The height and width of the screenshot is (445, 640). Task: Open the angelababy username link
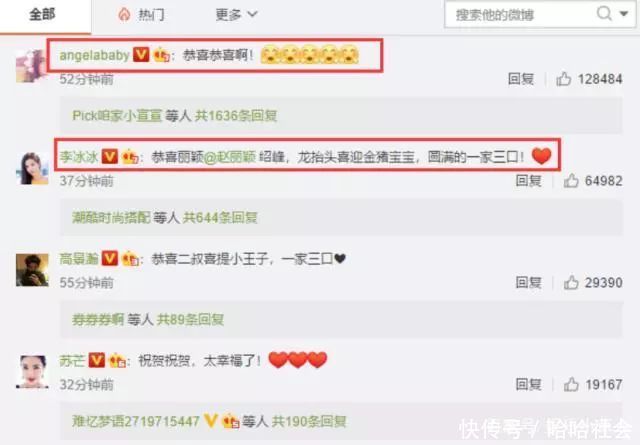click(x=95, y=55)
